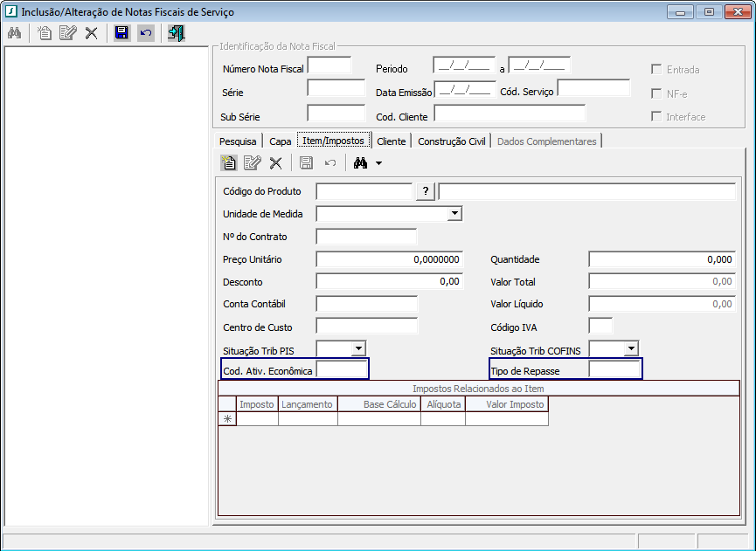
Task: Open the Situação Trib COFINS dropdown
Action: tap(631, 348)
